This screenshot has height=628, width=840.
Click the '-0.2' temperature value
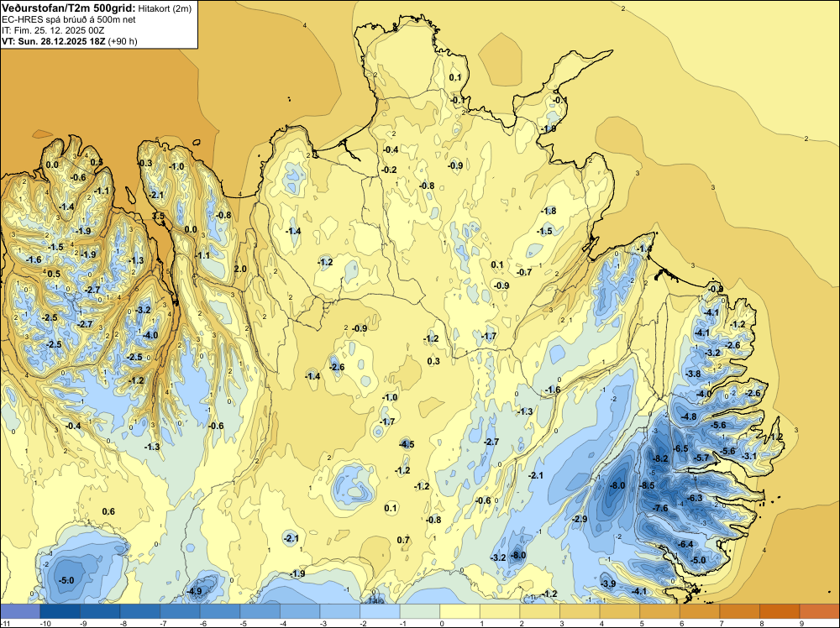coord(390,170)
